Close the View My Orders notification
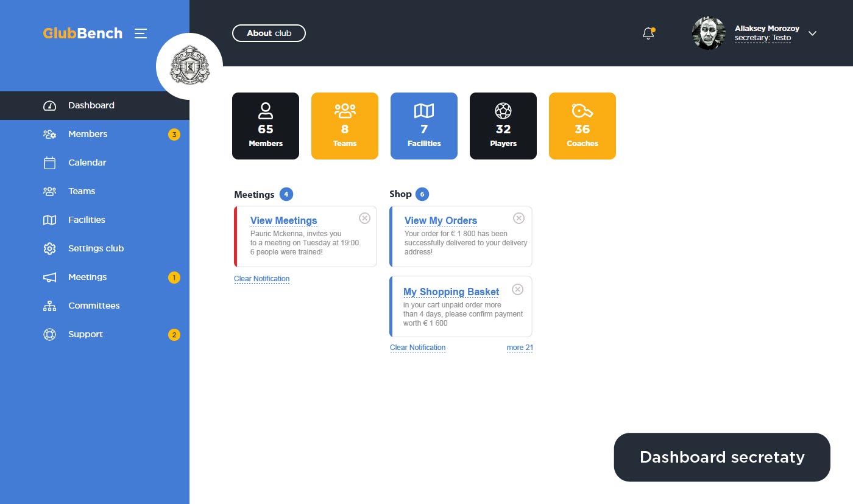Image resolution: width=853 pixels, height=504 pixels. click(x=519, y=218)
